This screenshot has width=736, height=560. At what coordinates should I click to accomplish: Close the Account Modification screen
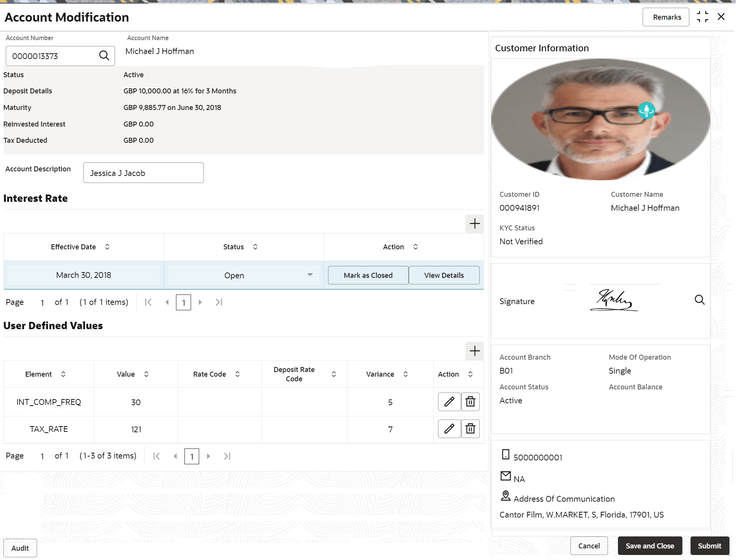coord(721,17)
